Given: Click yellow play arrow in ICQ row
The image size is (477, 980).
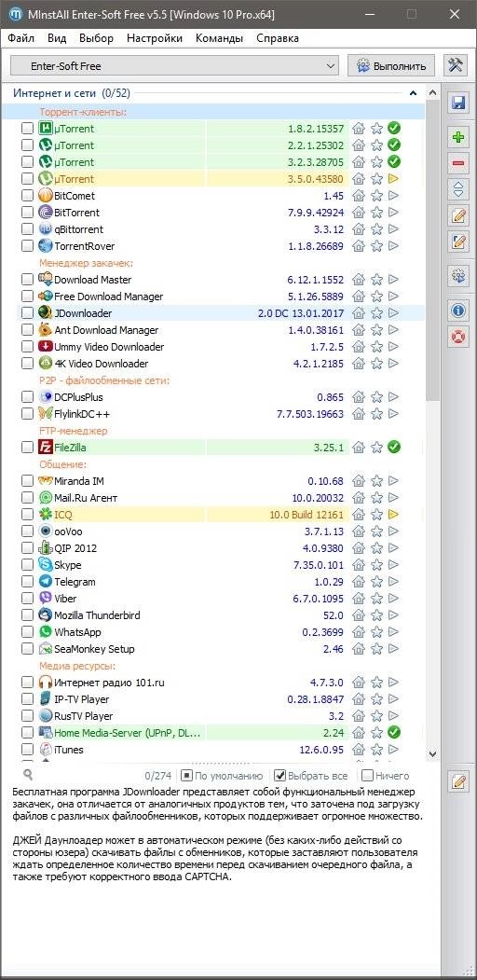Looking at the screenshot, I should tap(393, 515).
